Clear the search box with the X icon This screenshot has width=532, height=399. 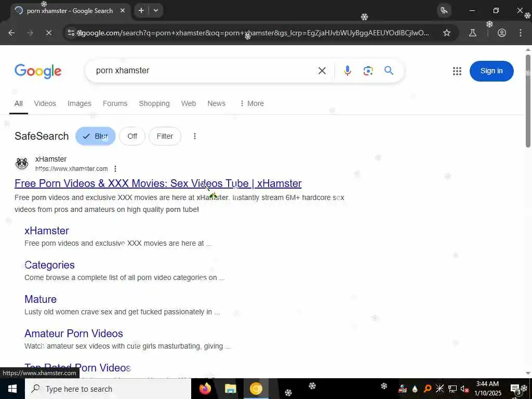coord(322,71)
